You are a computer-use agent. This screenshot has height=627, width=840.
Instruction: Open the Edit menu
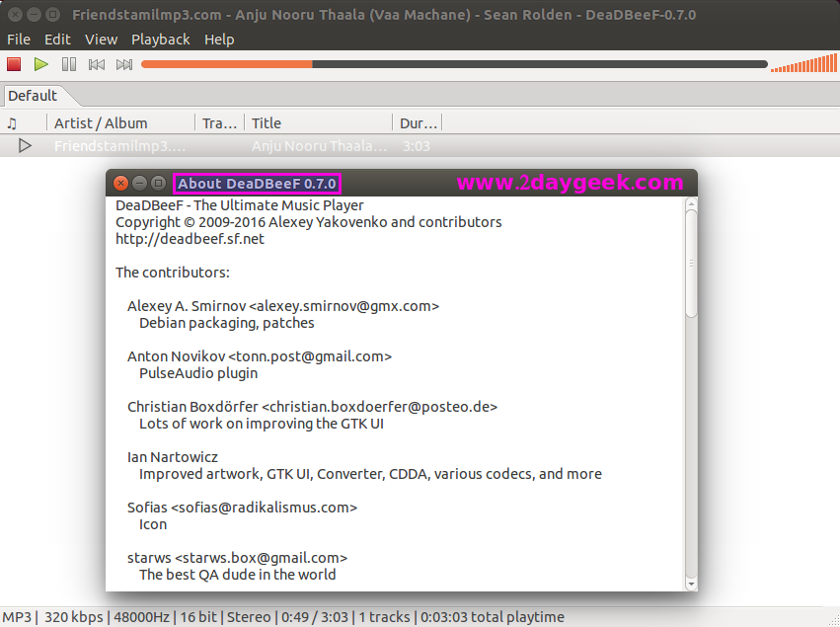pyautogui.click(x=57, y=39)
